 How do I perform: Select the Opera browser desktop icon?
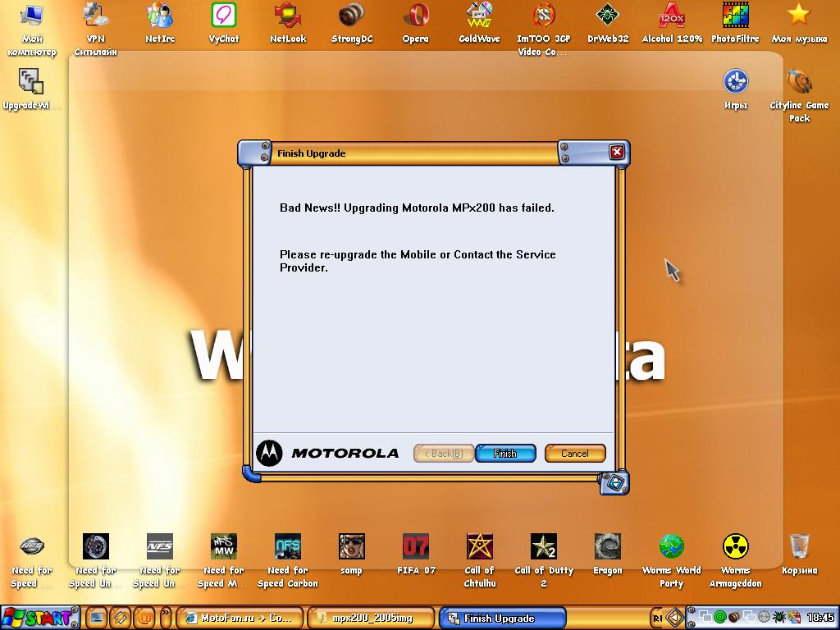pos(416,22)
